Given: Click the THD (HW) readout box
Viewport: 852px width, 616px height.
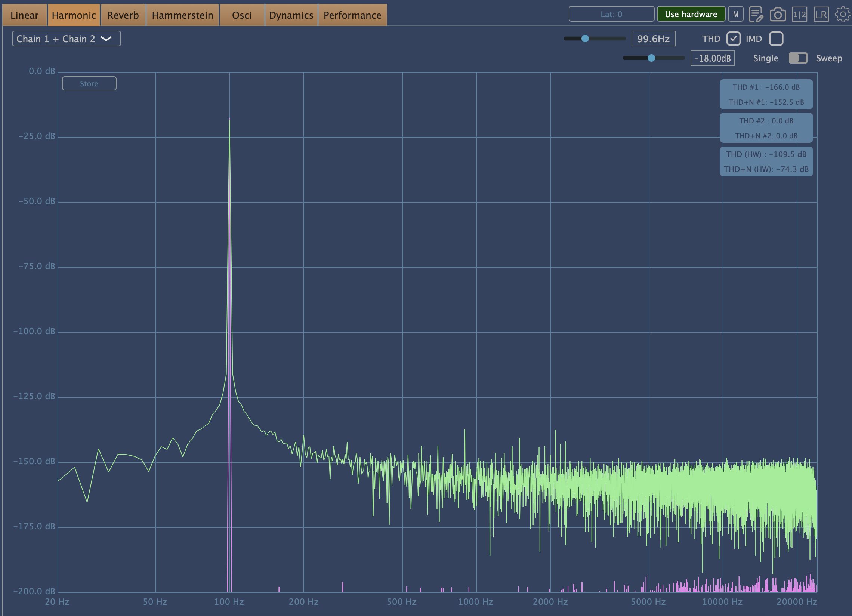Looking at the screenshot, I should point(766,161).
